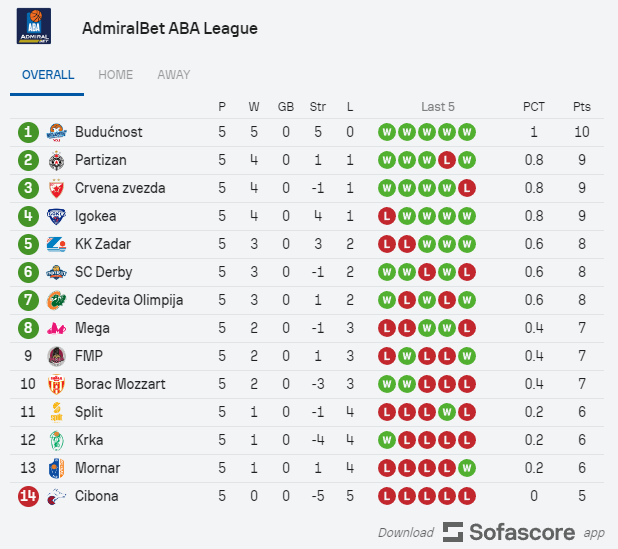The width and height of the screenshot is (618, 549).
Task: Click the Crvena zvezda team logo
Action: tap(56, 188)
